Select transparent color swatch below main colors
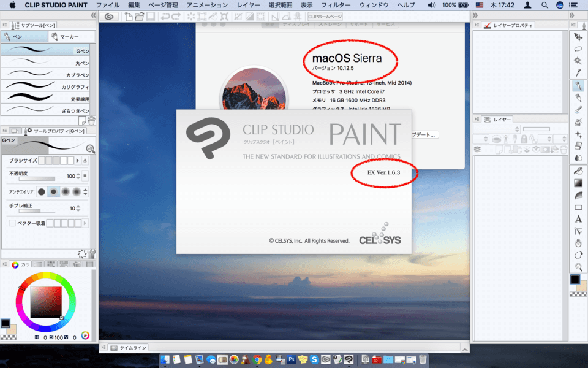Screen dimensions: 588x368 click(8, 337)
